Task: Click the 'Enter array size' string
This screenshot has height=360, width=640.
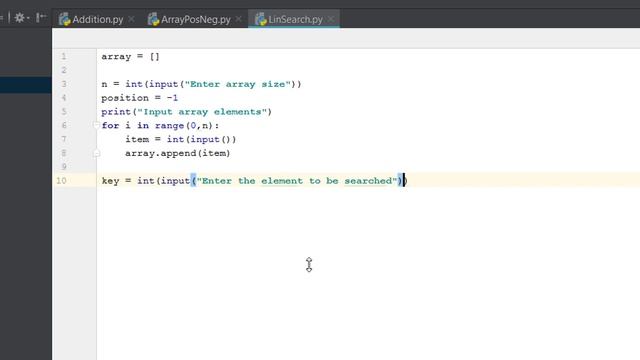Action: click(x=238, y=84)
